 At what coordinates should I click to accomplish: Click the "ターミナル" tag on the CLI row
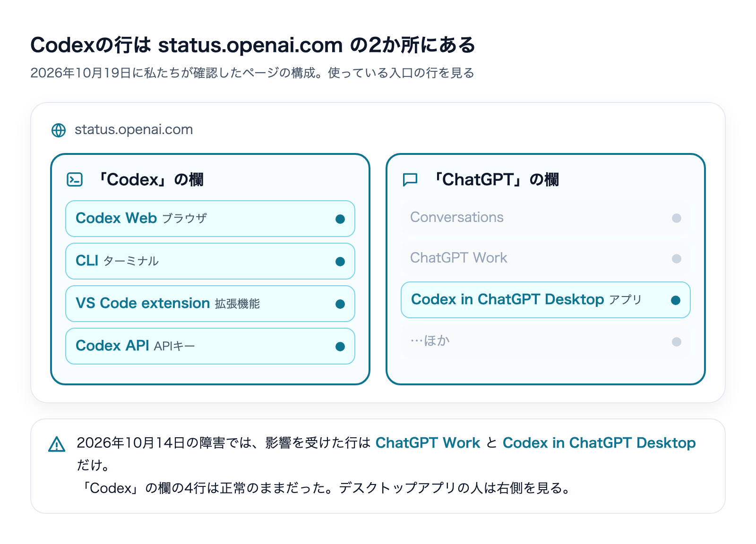coord(131,261)
